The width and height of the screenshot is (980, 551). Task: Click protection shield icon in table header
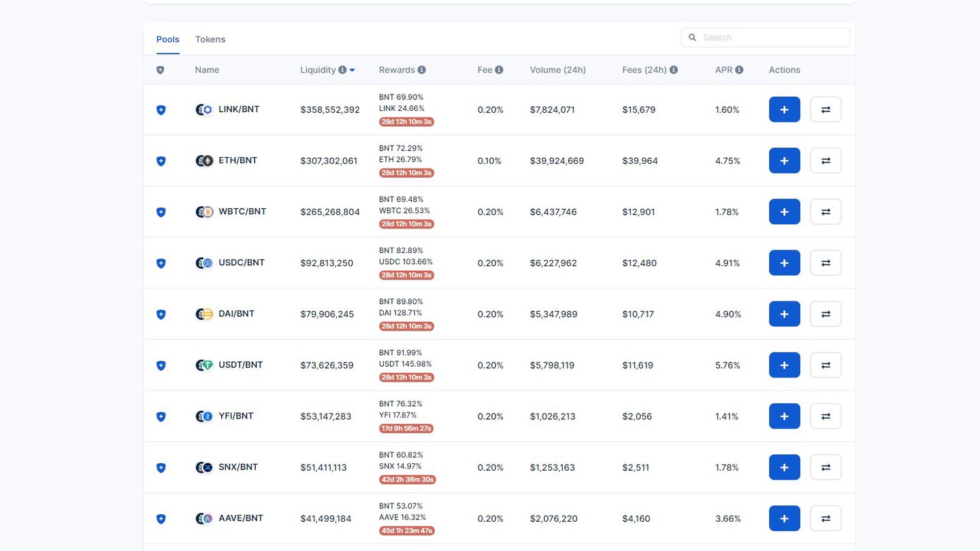(161, 70)
